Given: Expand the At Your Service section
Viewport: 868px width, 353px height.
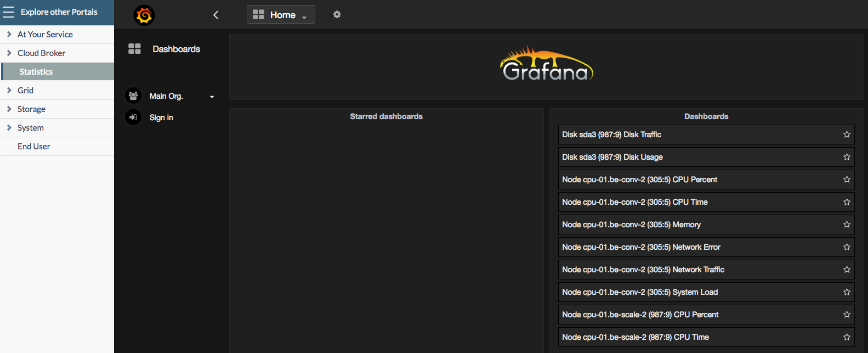Looking at the screenshot, I should point(9,34).
